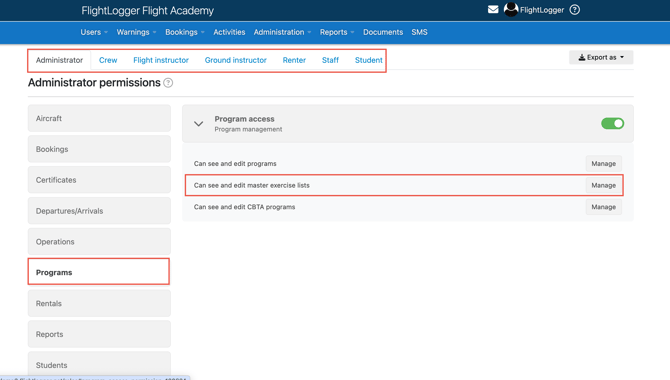Select the Administrator tab
This screenshot has height=380, width=670.
(59, 60)
